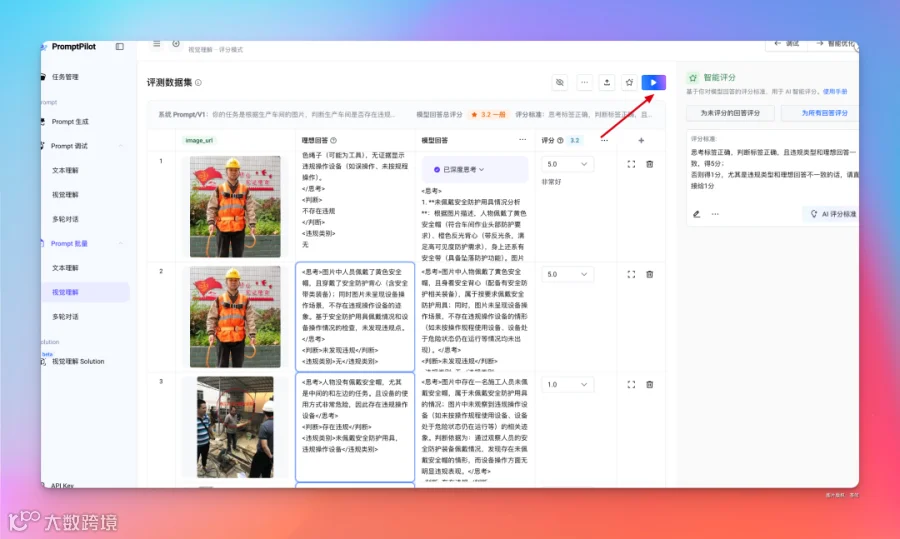Click the hamburger list icon in top bar

[156, 44]
